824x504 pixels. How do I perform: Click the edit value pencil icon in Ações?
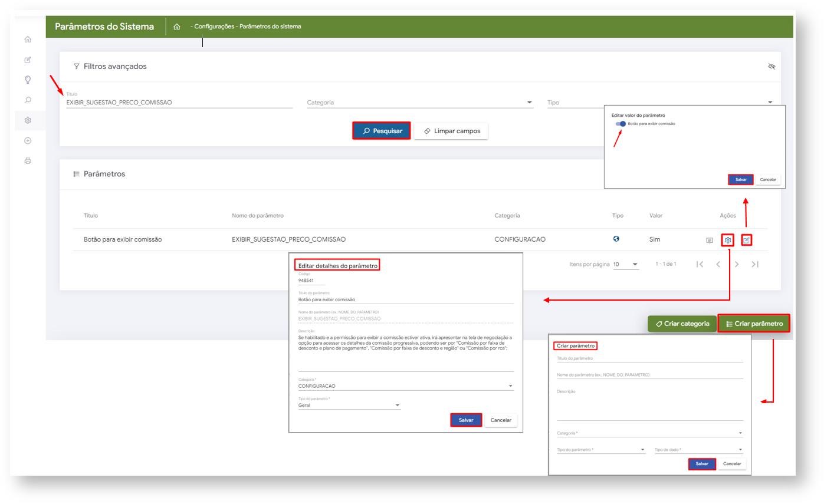746,240
